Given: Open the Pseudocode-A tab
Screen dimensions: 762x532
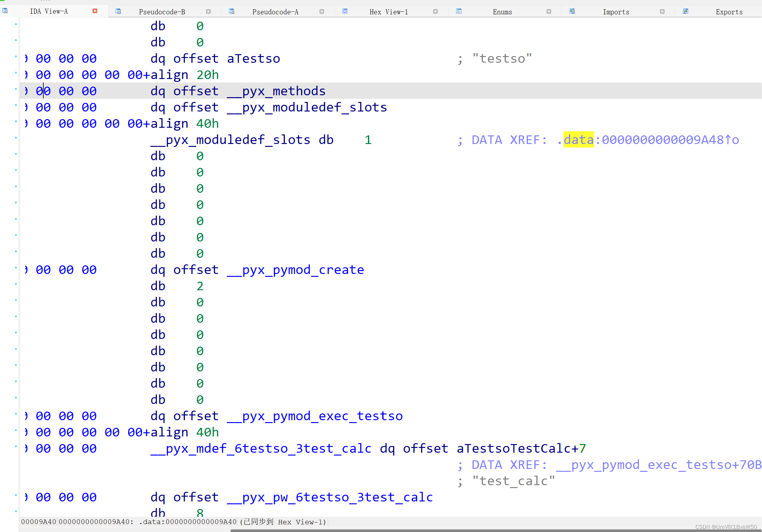Looking at the screenshot, I should click(x=275, y=12).
